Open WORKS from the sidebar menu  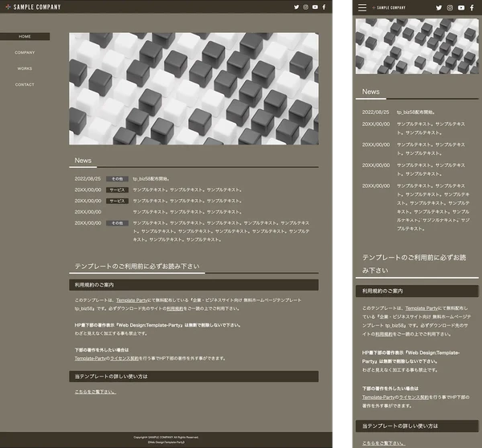tap(25, 68)
